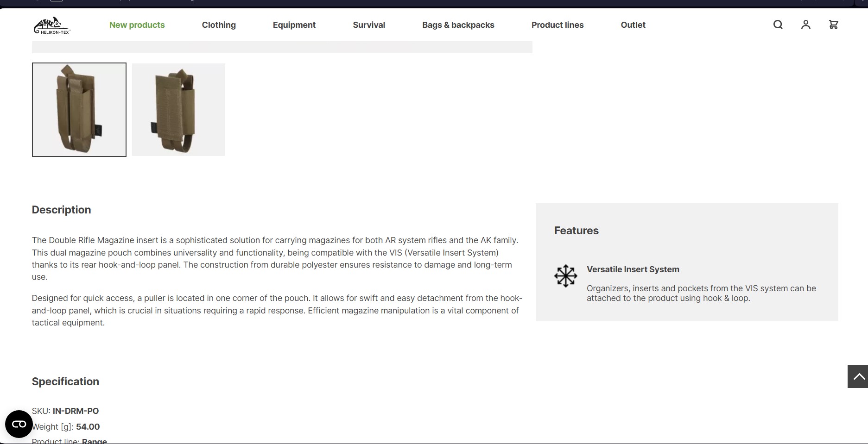Screen dimensions: 868x444
Task: Go to the Outlet section
Action: [x=633, y=25]
